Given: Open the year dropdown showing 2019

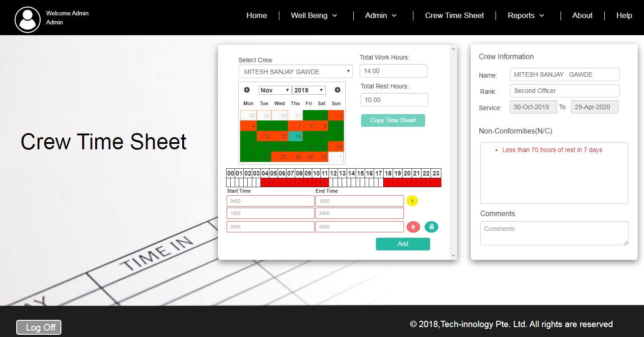Looking at the screenshot, I should 309,90.
